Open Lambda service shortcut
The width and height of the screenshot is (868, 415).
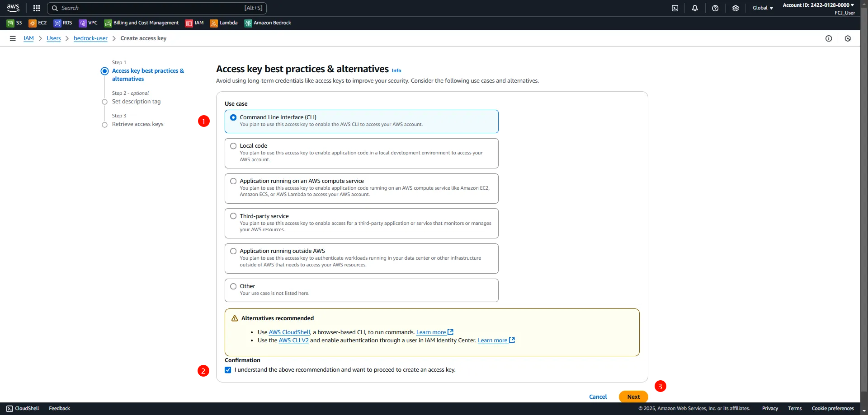[x=224, y=23]
